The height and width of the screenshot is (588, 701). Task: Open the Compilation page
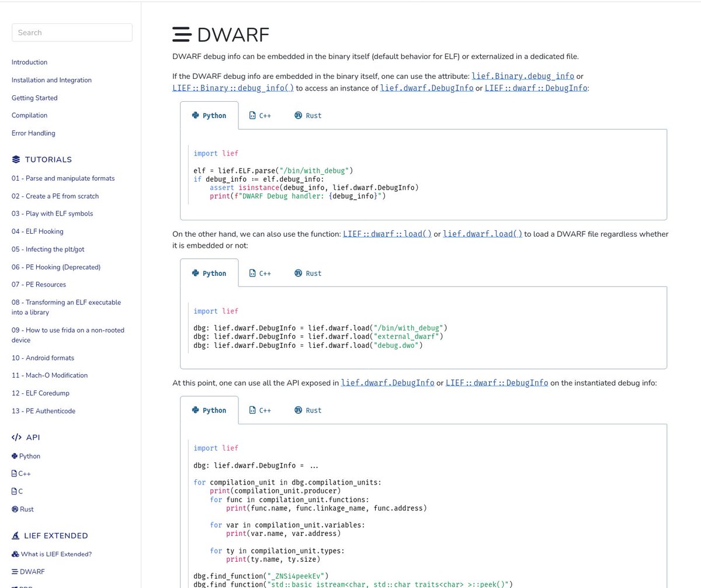(x=29, y=116)
